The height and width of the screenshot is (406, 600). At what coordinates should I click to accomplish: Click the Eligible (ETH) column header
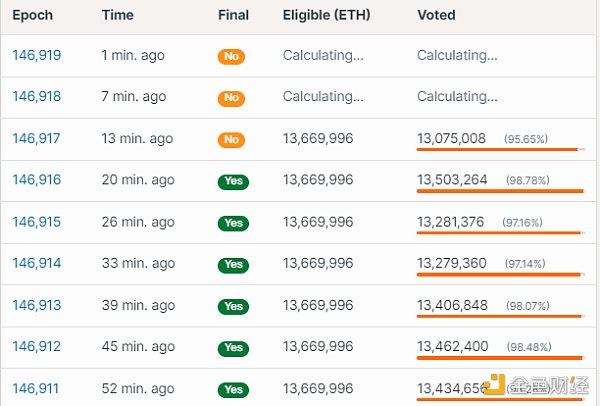326,15
